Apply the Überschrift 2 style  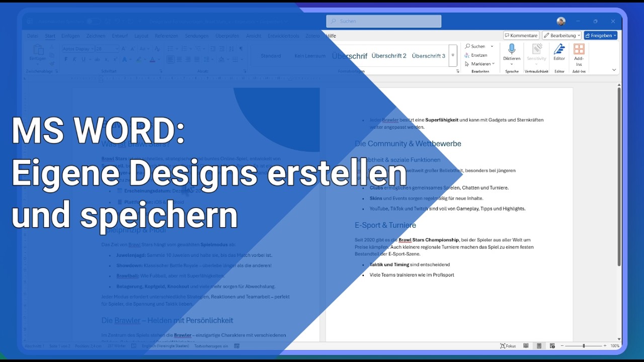coord(389,56)
